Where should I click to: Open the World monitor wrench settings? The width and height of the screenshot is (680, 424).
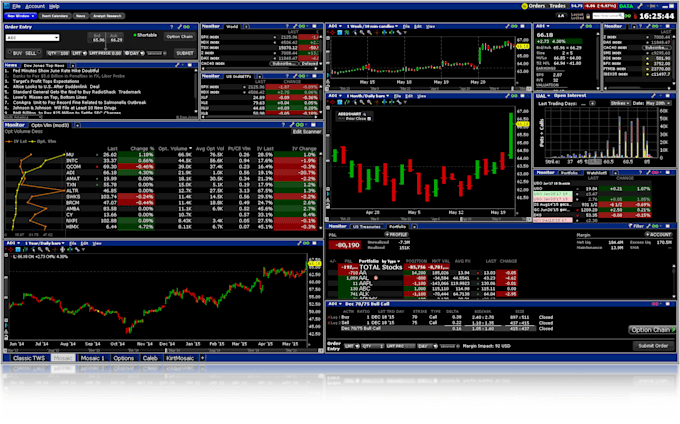click(x=295, y=26)
